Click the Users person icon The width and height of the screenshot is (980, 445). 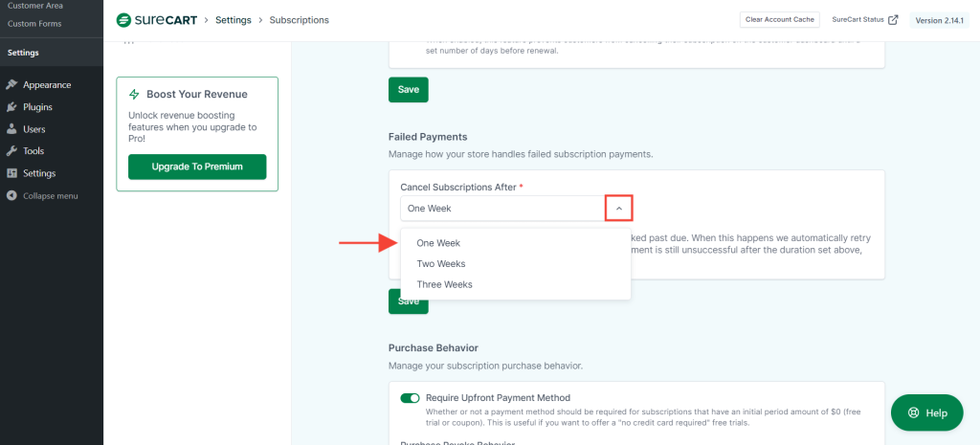[x=11, y=129]
